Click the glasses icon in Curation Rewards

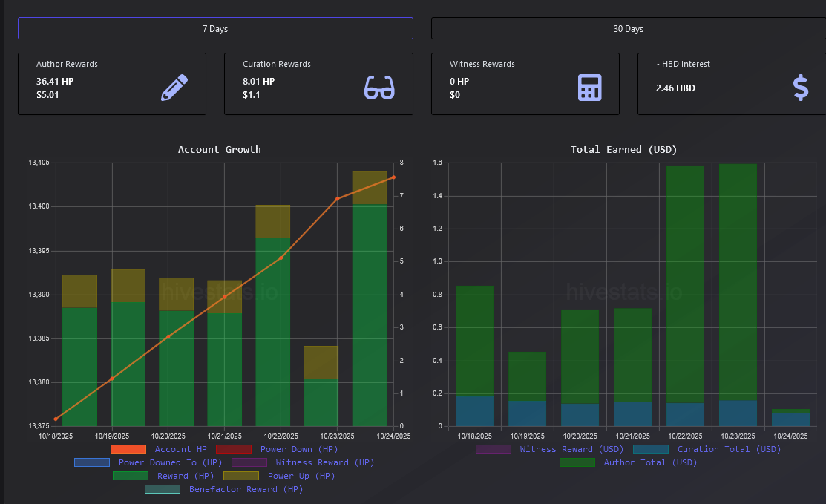pyautogui.click(x=379, y=88)
